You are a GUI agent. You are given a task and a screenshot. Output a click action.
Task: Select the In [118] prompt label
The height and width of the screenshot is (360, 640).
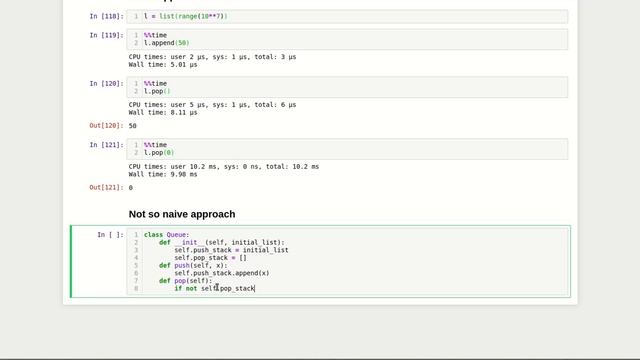click(106, 16)
